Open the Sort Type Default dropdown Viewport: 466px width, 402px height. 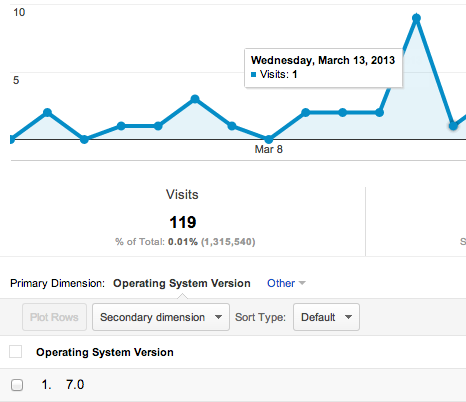[x=326, y=317]
